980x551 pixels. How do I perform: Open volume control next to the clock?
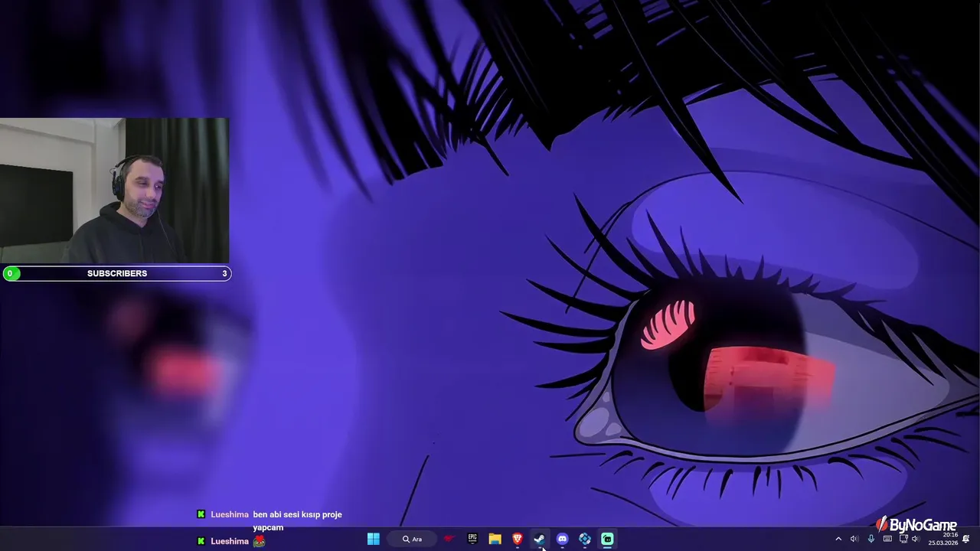tap(916, 539)
